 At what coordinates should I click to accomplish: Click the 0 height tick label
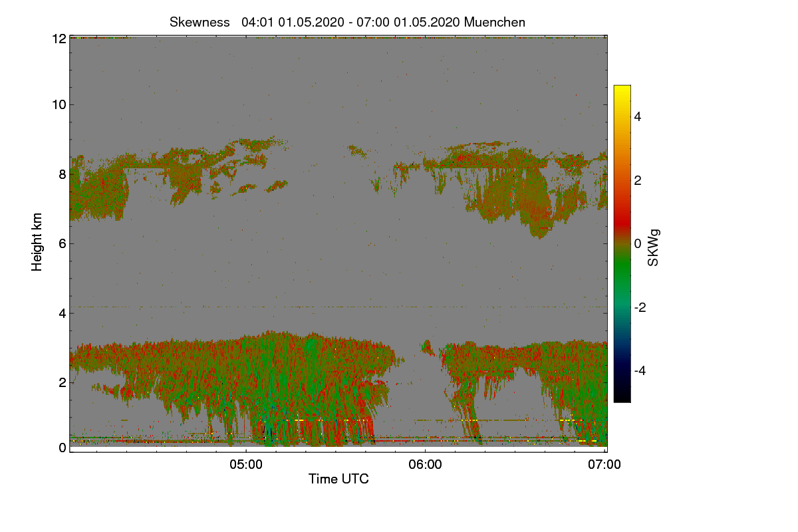63,448
